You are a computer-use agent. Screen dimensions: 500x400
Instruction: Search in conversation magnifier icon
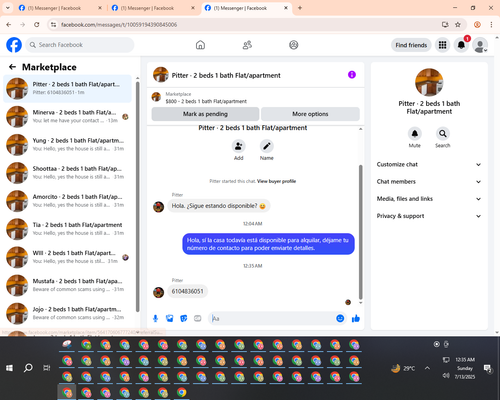(443, 134)
